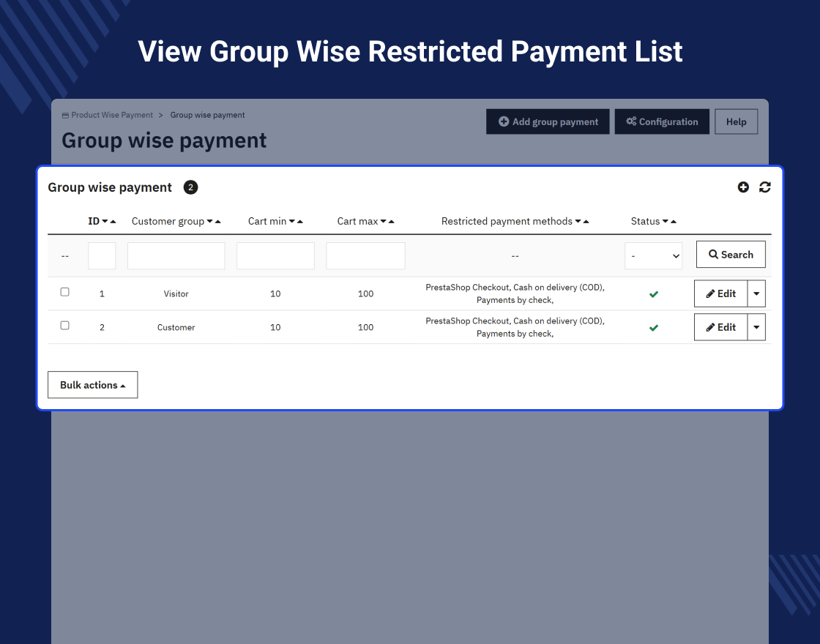Screen dimensions: 820x644
Task: Click the add new plus icon in panel header
Action: (x=743, y=187)
